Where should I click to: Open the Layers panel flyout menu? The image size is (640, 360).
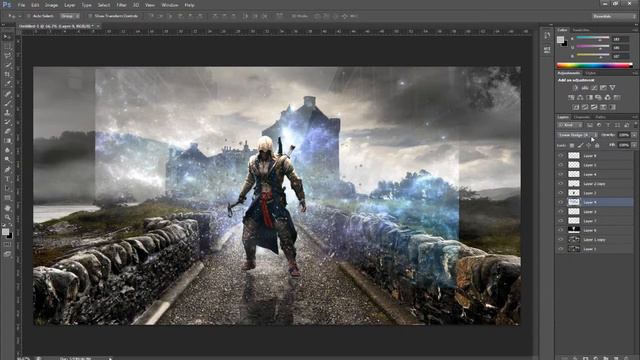click(635, 117)
